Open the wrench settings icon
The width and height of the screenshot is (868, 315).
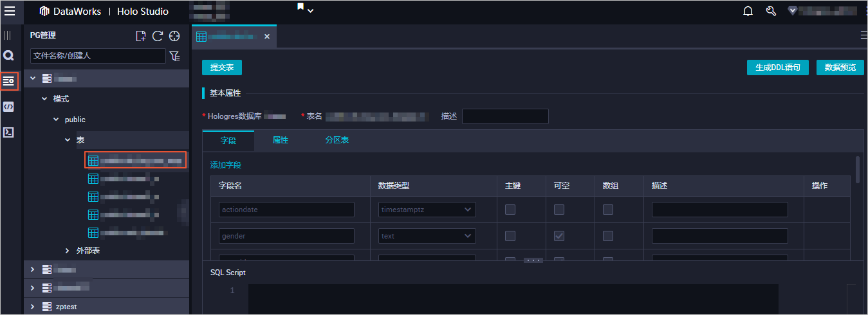tap(771, 11)
